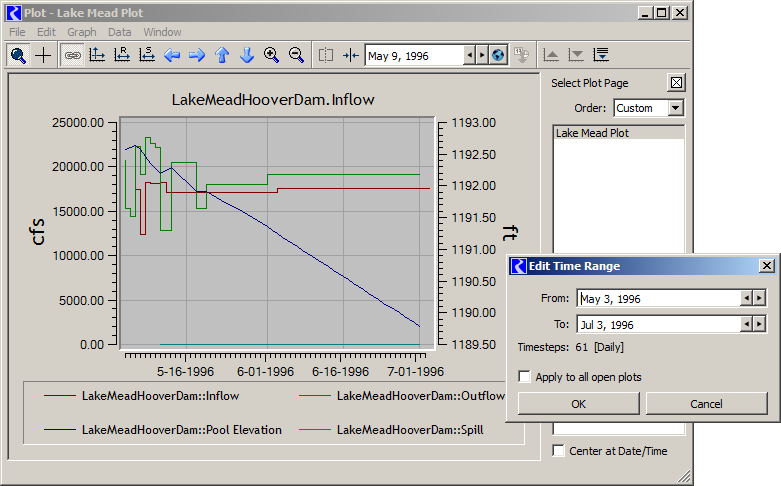The height and width of the screenshot is (486, 781).
Task: Decrement the From date with left arrow
Action: [x=746, y=298]
